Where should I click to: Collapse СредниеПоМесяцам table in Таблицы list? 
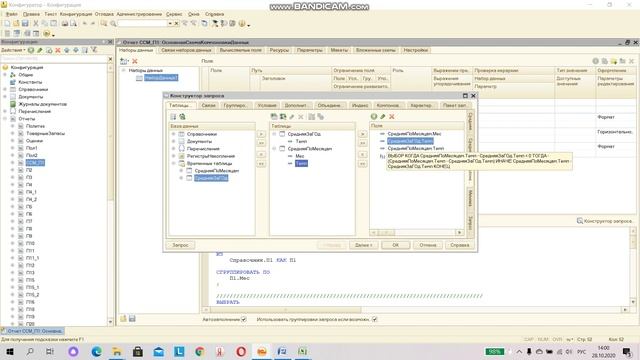point(274,149)
